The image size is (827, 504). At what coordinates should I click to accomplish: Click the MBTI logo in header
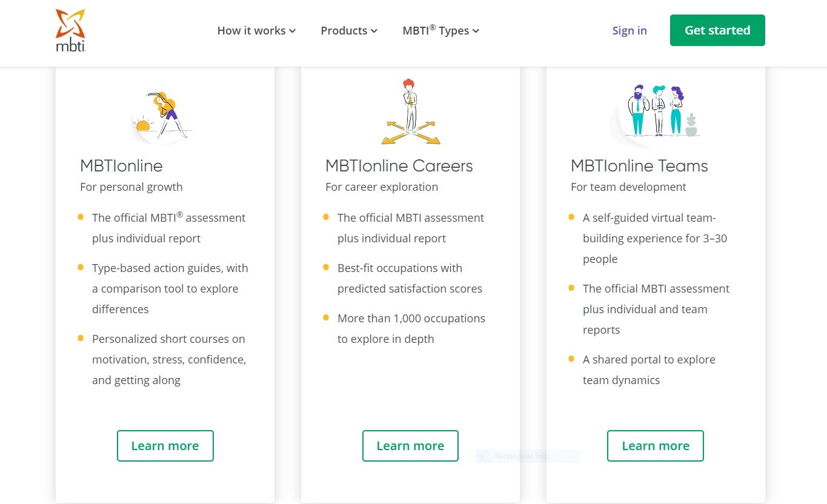[x=71, y=30]
